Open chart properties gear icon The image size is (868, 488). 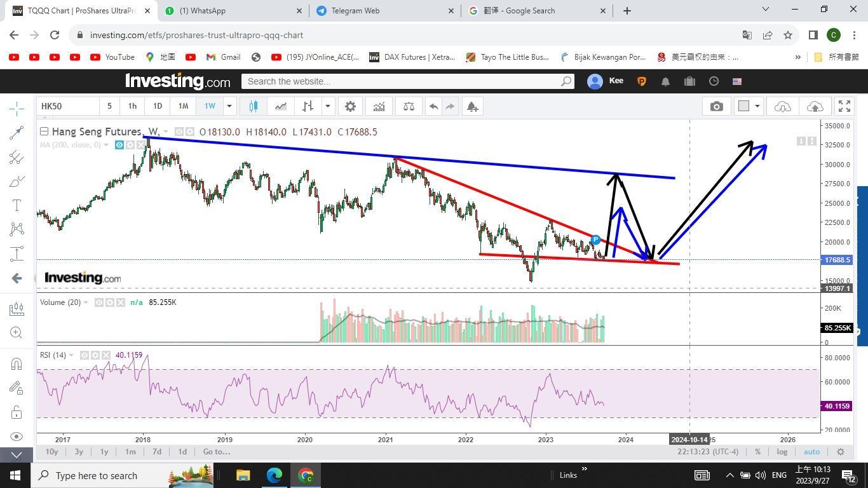tap(350, 106)
